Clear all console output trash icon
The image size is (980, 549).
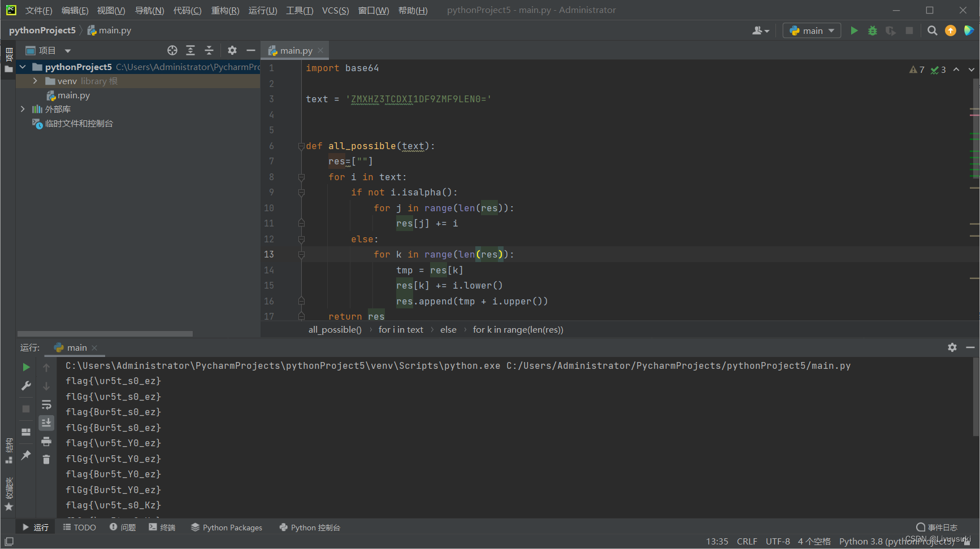pos(46,459)
